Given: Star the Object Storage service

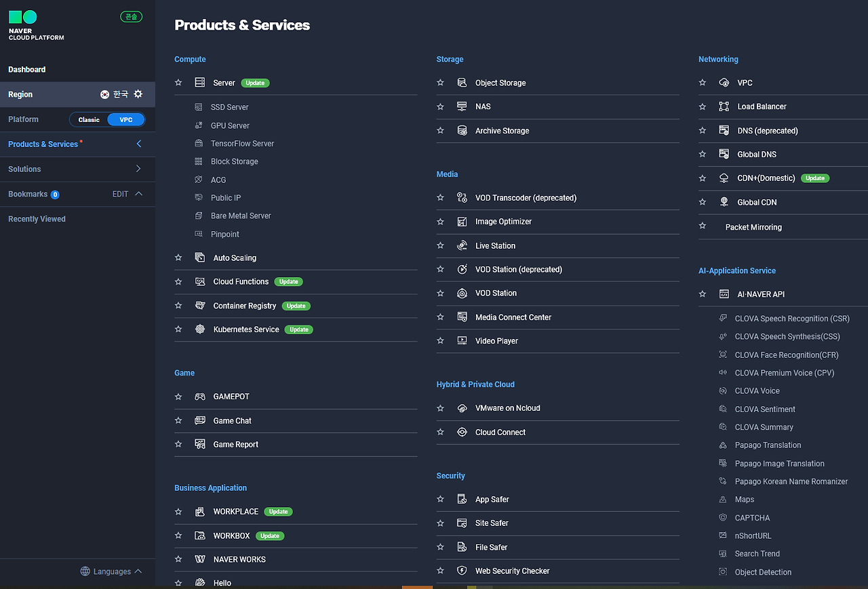Looking at the screenshot, I should (x=440, y=83).
